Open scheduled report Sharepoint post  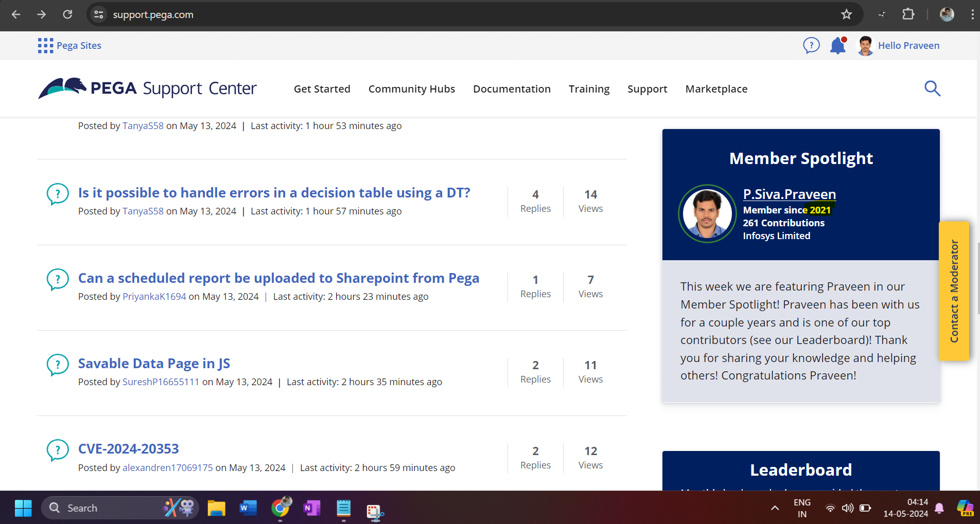[278, 278]
